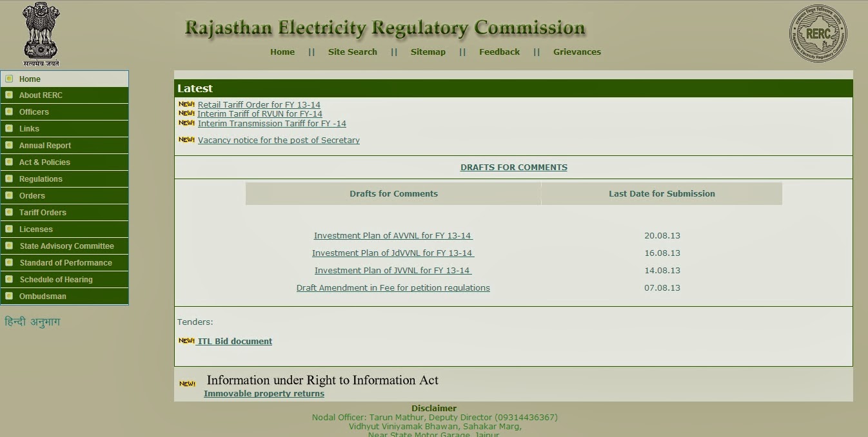Click the bullet icon beside Orders

[x=9, y=195]
